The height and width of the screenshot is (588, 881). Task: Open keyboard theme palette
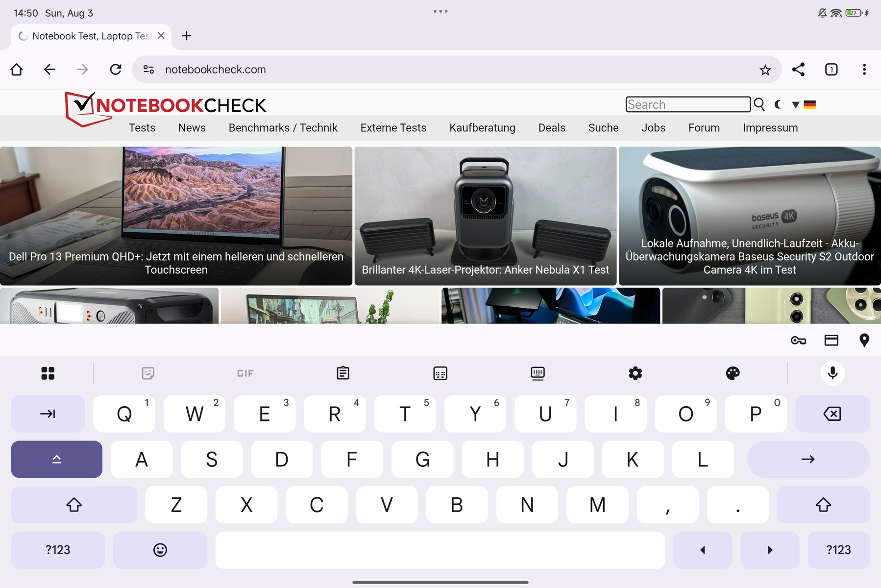[x=733, y=373]
